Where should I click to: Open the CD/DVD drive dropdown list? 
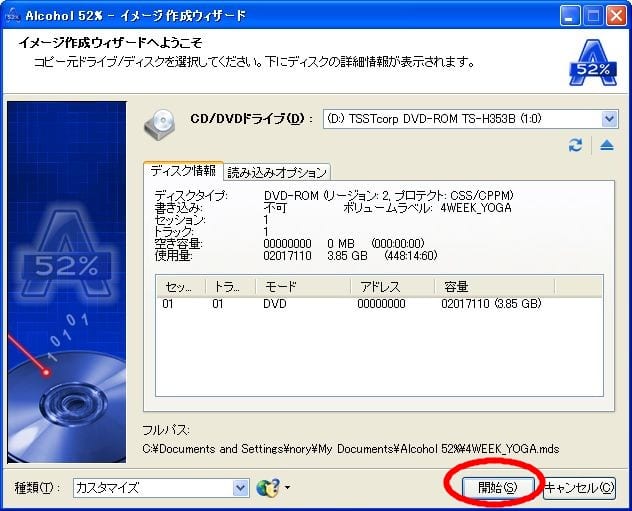[609, 120]
